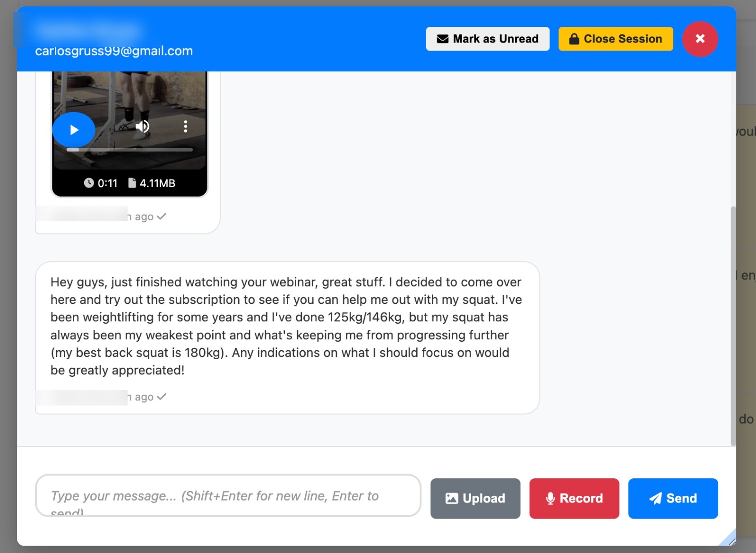This screenshot has height=553, width=756.
Task: Click the video thumbnail preview
Action: 129,120
